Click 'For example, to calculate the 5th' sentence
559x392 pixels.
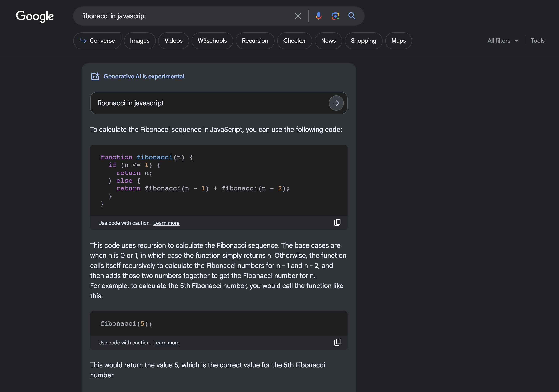(217, 291)
